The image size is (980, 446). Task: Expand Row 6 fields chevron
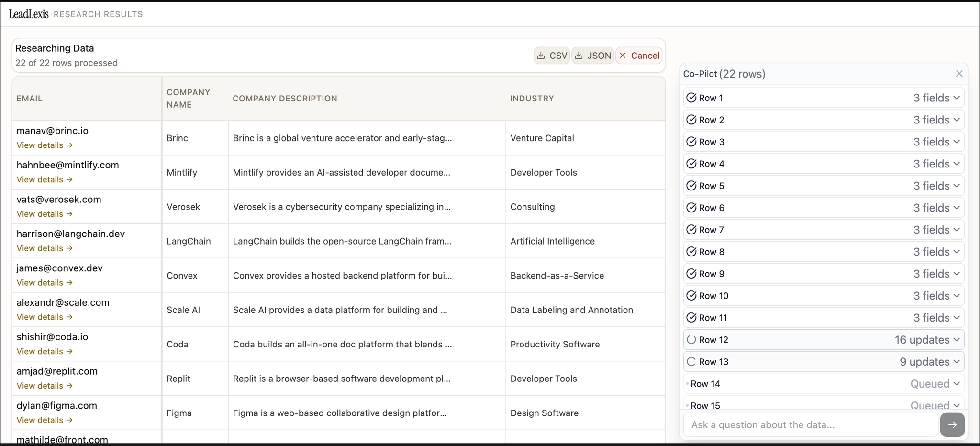click(x=957, y=208)
